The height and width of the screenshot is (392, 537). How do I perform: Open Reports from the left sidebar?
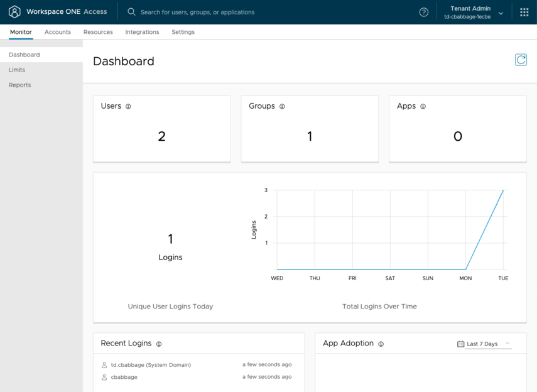[x=19, y=85]
